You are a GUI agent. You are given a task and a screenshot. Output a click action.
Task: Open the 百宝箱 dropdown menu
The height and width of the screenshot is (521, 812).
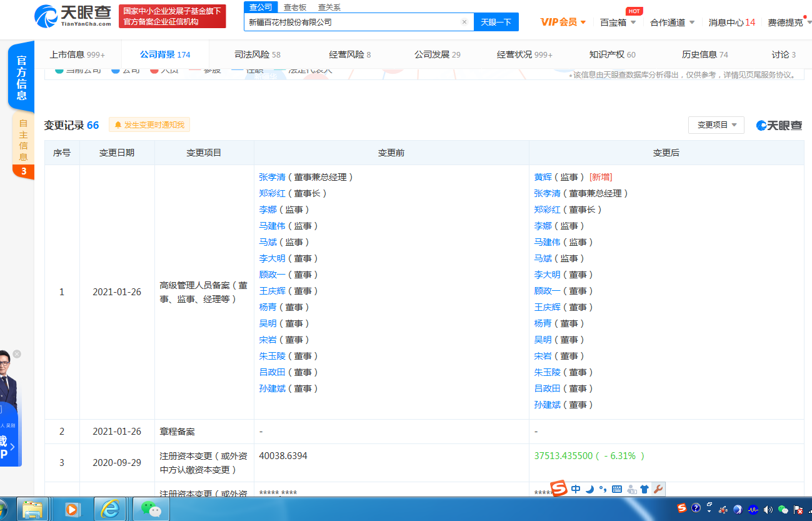pos(618,23)
